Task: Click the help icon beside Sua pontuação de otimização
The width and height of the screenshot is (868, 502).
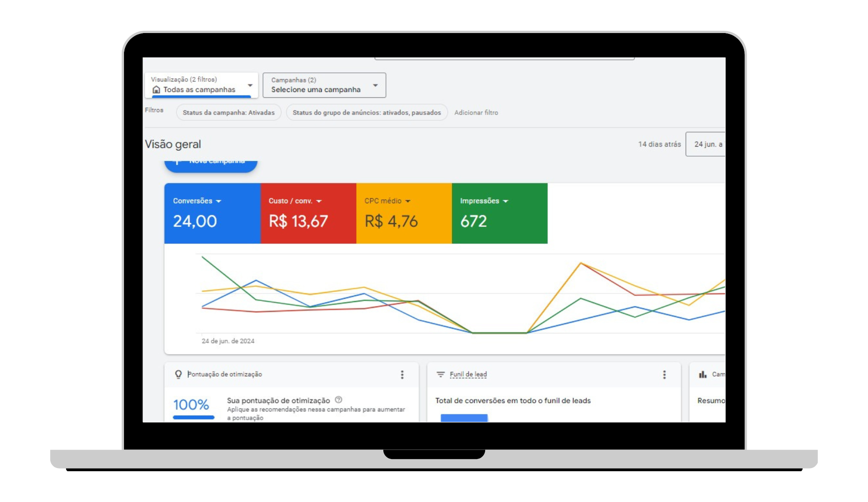Action: tap(339, 400)
